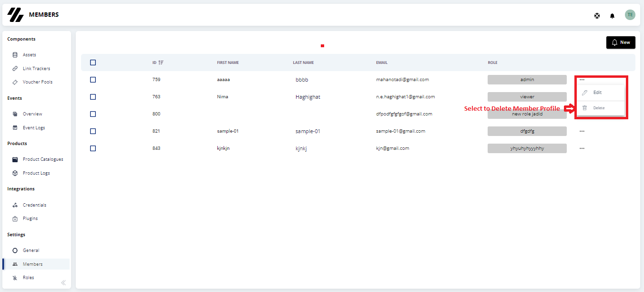
Task: Click the Credentials icon
Action: 15,205
